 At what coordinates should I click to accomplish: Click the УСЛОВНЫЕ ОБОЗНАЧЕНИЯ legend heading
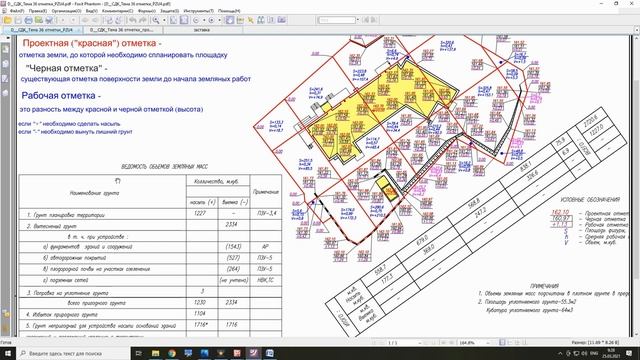click(590, 200)
